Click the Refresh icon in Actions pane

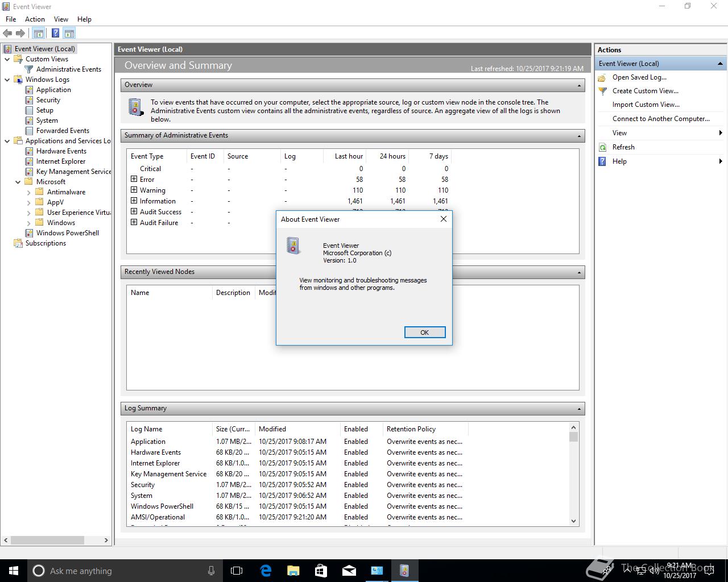(x=603, y=147)
